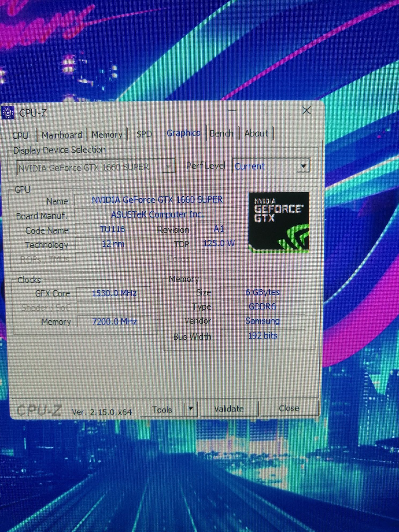Click the Tools button
399x532 pixels.
162,409
